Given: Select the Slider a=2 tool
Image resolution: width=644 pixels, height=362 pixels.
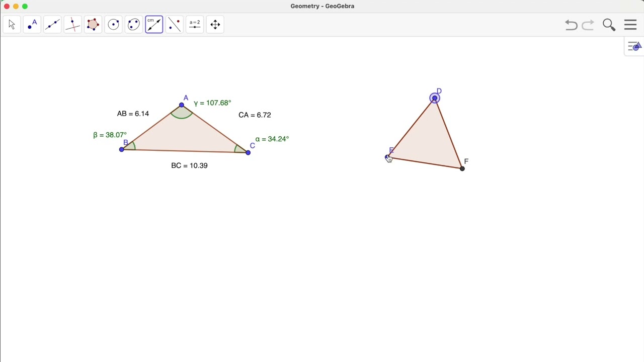Looking at the screenshot, I should (195, 25).
